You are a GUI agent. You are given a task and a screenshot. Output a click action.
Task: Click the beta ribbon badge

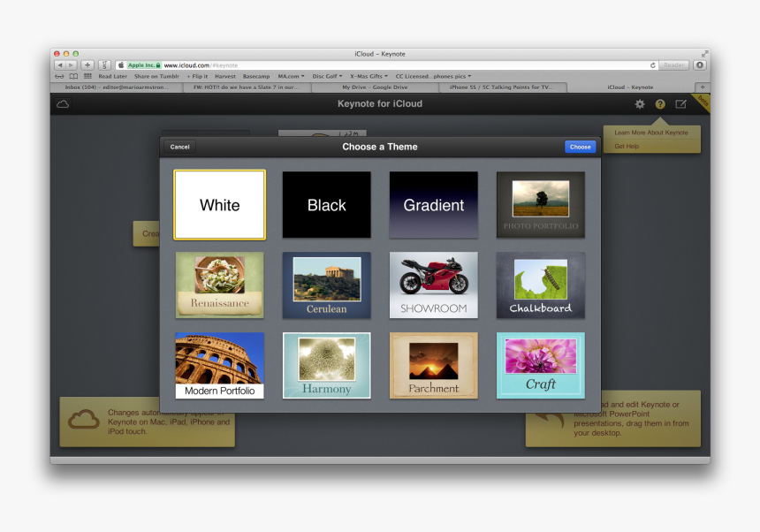[701, 101]
